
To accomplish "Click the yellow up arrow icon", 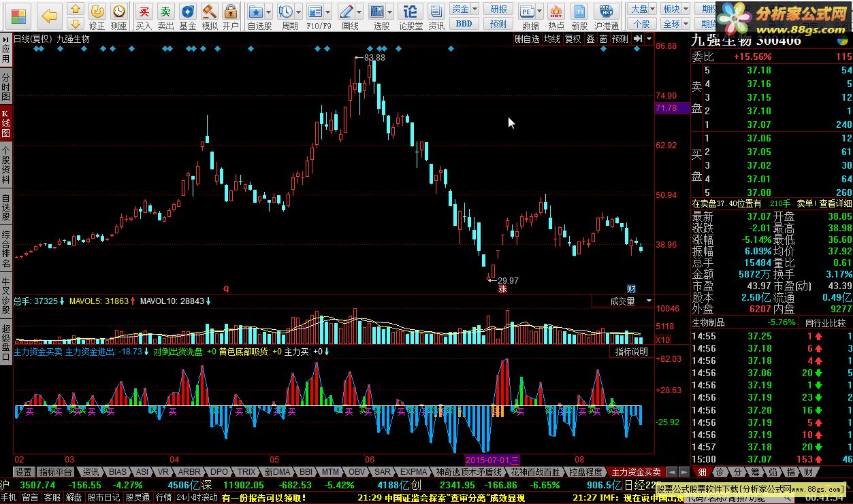I will coord(76,10).
